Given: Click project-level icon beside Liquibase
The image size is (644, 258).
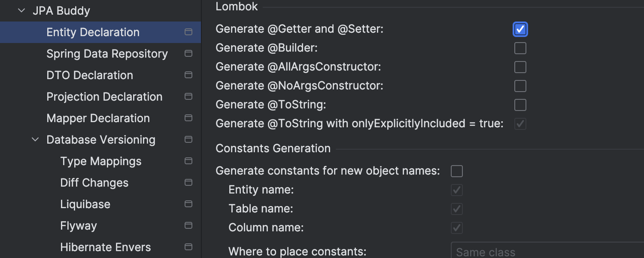Looking at the screenshot, I should 188,204.
